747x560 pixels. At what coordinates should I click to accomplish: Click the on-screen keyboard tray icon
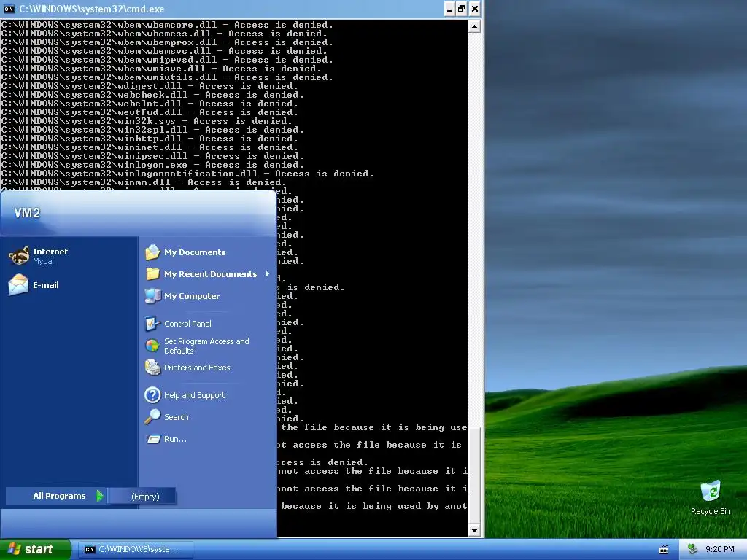tap(664, 550)
